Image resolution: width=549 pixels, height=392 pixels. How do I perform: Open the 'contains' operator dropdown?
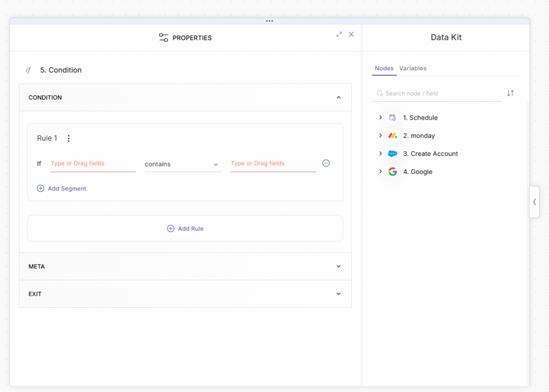click(183, 164)
